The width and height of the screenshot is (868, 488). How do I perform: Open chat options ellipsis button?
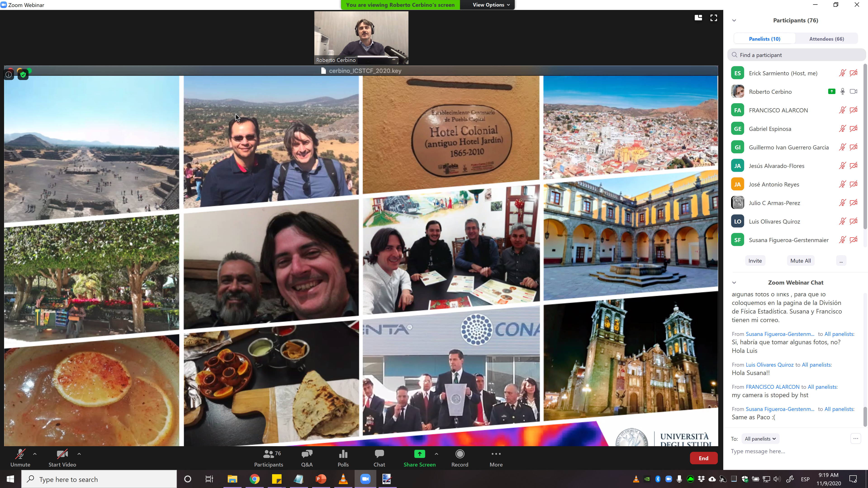(x=856, y=438)
